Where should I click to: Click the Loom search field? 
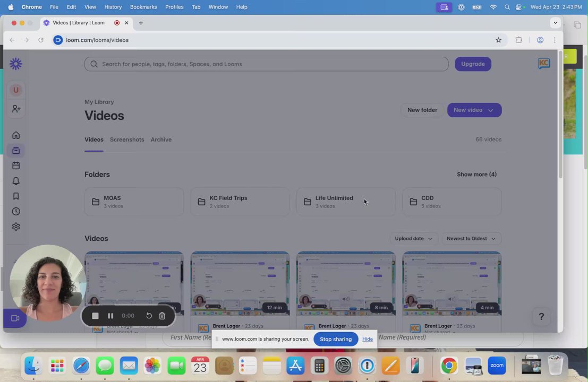click(266, 64)
